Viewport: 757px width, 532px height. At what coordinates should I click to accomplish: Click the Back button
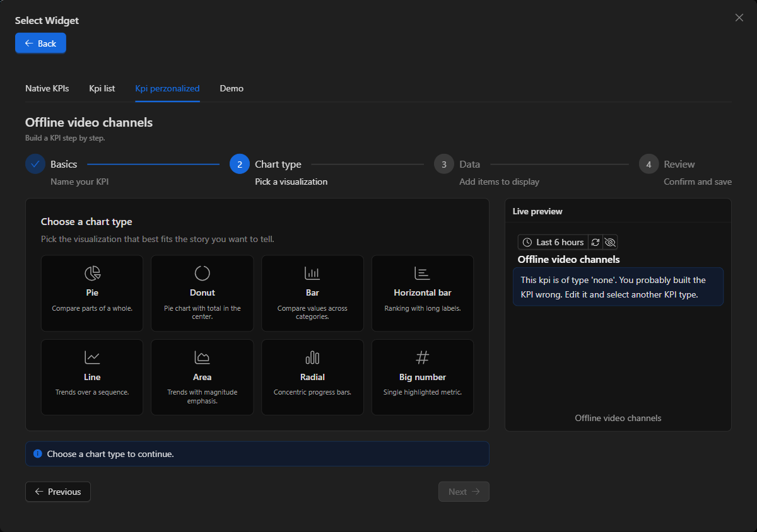tap(40, 43)
